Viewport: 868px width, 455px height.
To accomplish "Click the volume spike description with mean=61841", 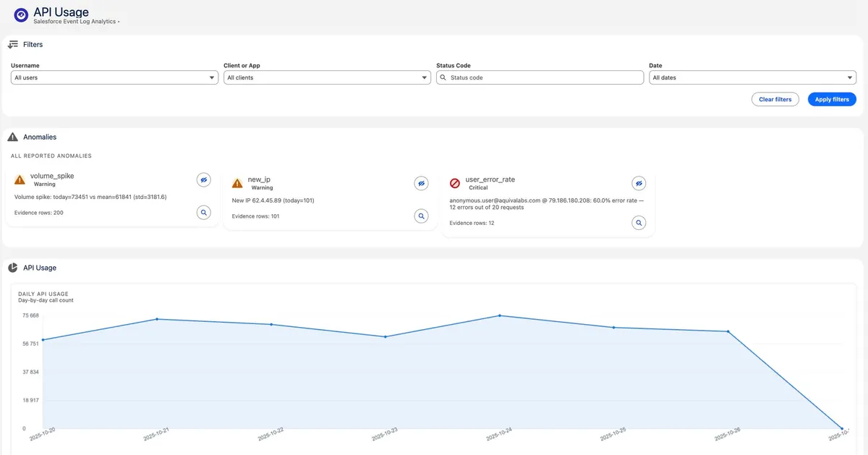I will (90, 197).
